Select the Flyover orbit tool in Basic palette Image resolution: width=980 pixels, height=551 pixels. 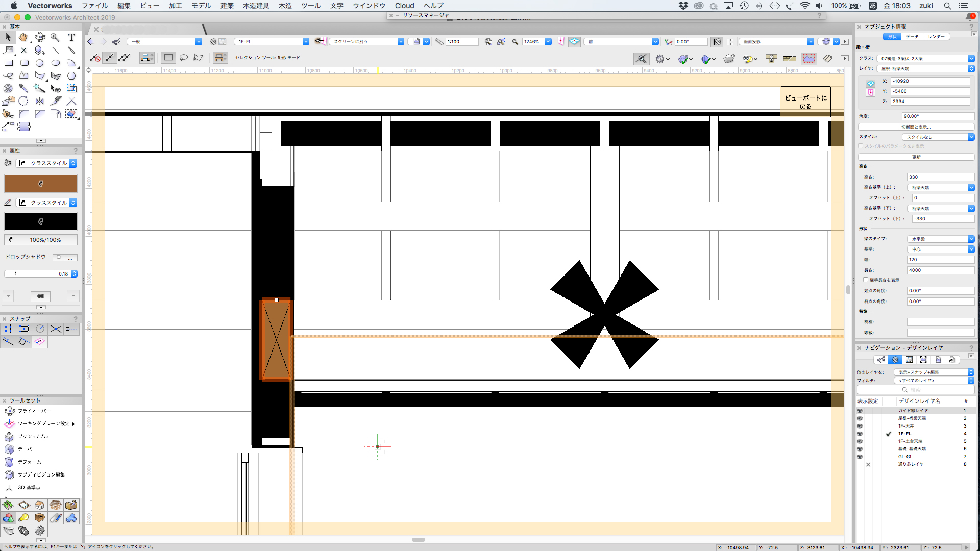click(40, 37)
